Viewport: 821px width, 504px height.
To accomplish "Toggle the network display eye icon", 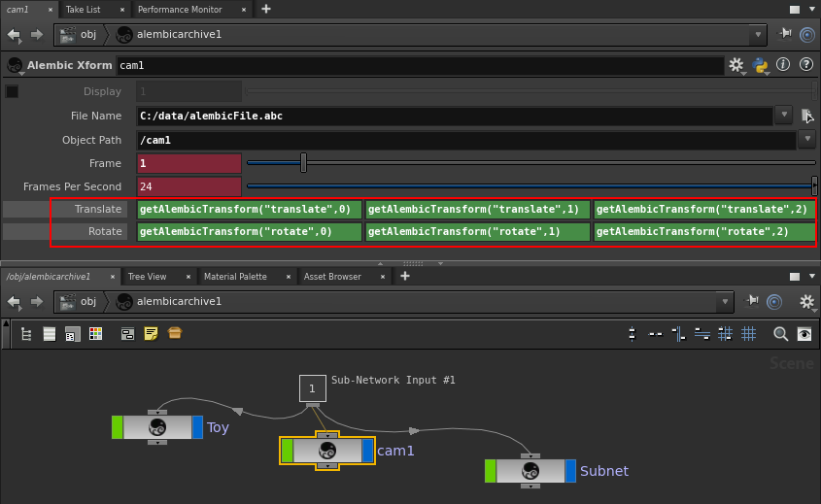I will click(804, 334).
